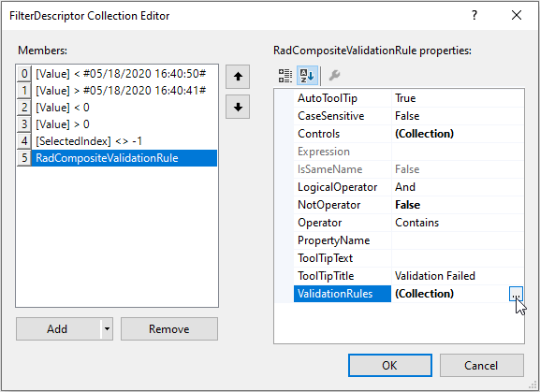Click the Cancel button
The height and width of the screenshot is (392, 540).
click(481, 365)
